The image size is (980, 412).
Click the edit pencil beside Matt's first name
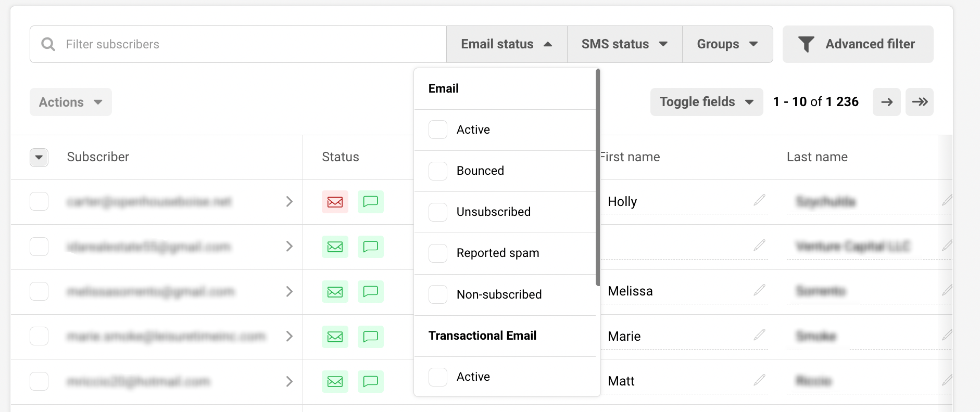pos(759,380)
